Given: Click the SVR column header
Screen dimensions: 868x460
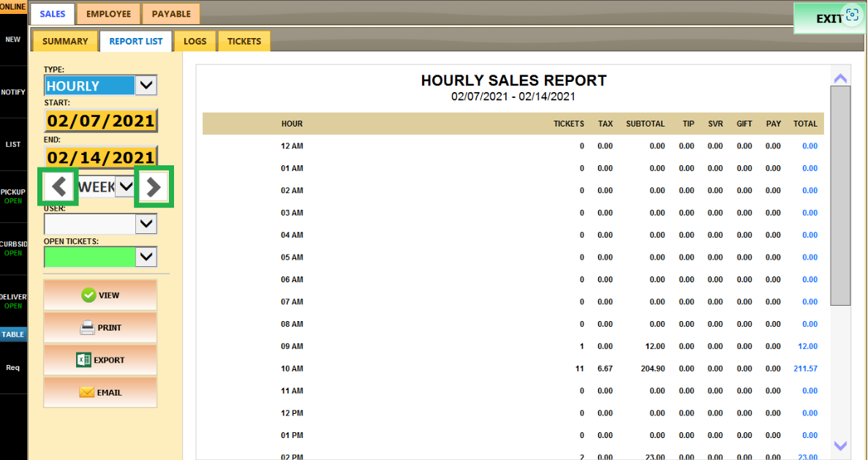Looking at the screenshot, I should coord(715,124).
